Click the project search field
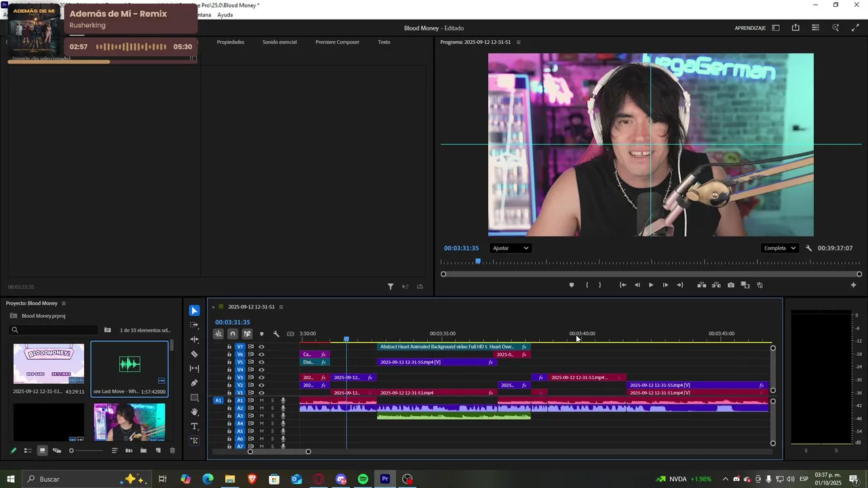This screenshot has height=488, width=868. click(x=54, y=330)
